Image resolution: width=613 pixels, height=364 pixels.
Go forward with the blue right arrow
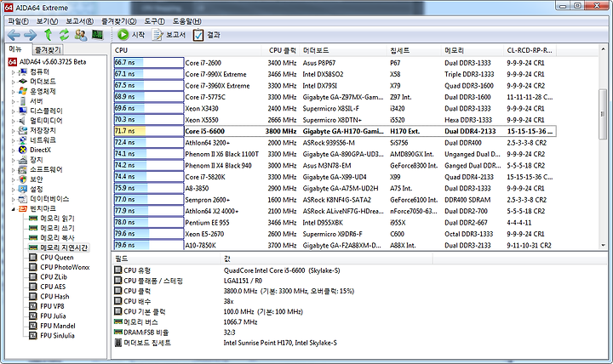pos(30,35)
